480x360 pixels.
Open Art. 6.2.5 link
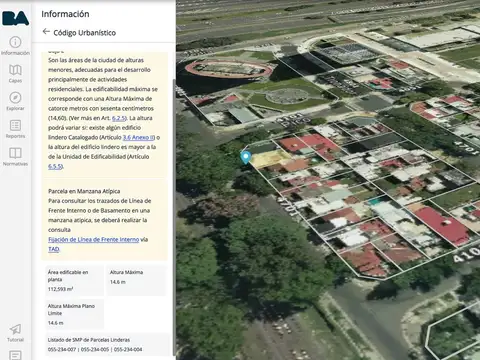pyautogui.click(x=119, y=118)
